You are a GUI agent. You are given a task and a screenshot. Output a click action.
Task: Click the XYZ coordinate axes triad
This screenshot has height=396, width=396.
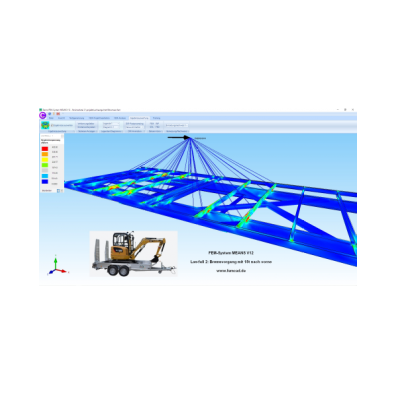[57, 266]
